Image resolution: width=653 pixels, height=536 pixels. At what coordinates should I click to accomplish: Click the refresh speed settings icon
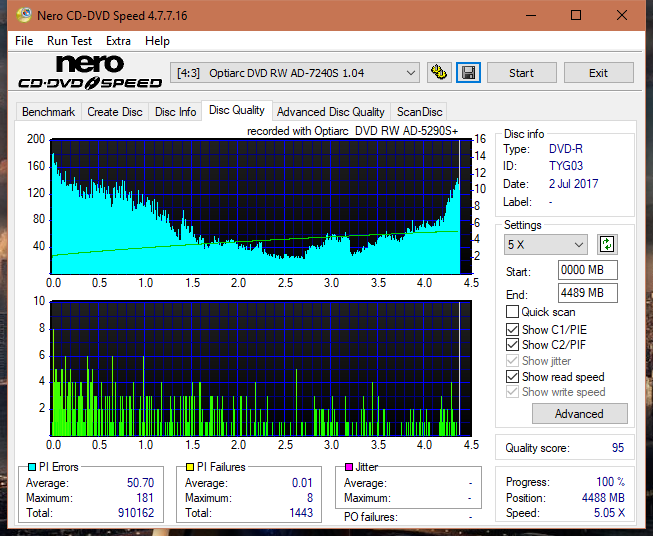click(607, 244)
